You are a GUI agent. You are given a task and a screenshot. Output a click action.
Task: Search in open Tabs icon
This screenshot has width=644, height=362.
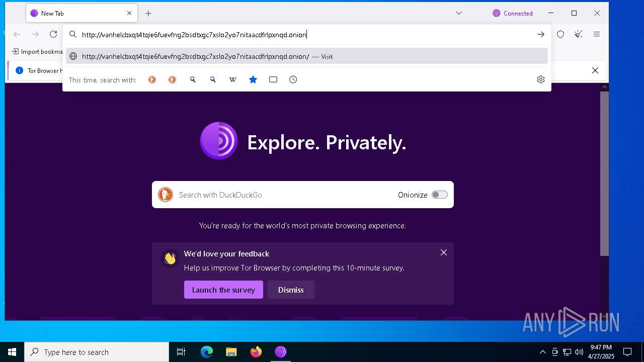[273, 79]
